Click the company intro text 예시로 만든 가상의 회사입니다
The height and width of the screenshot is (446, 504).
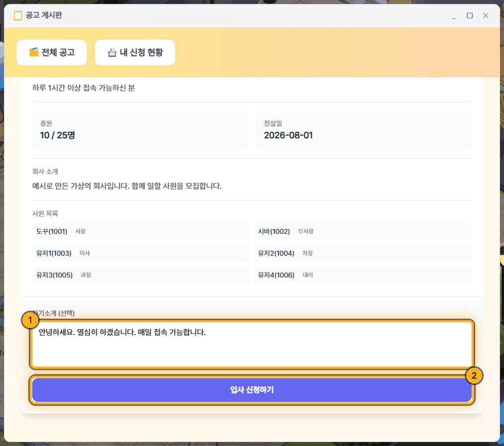(81, 186)
